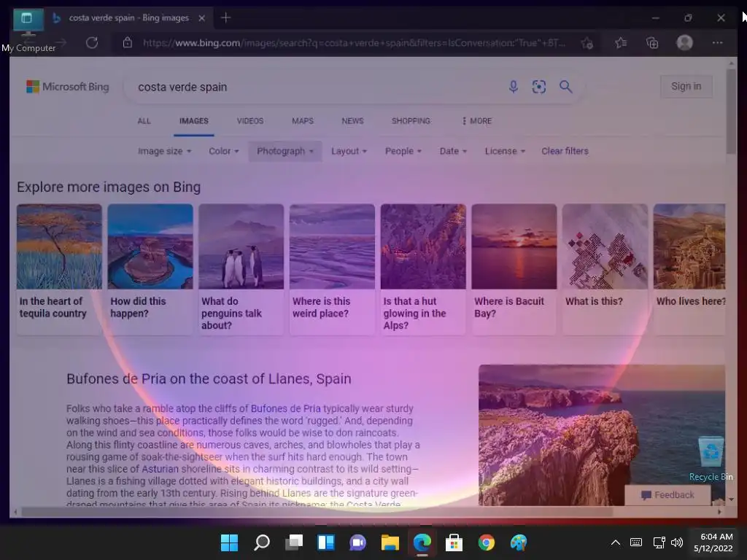Open the License filter dropdown

pos(505,151)
